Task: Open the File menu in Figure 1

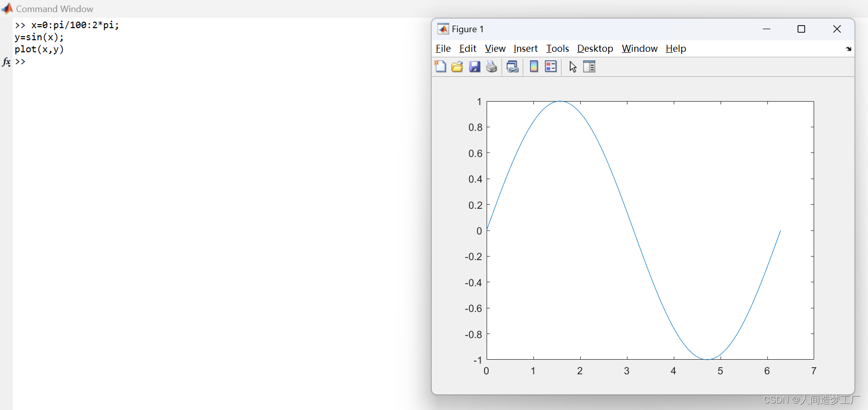Action: point(443,49)
